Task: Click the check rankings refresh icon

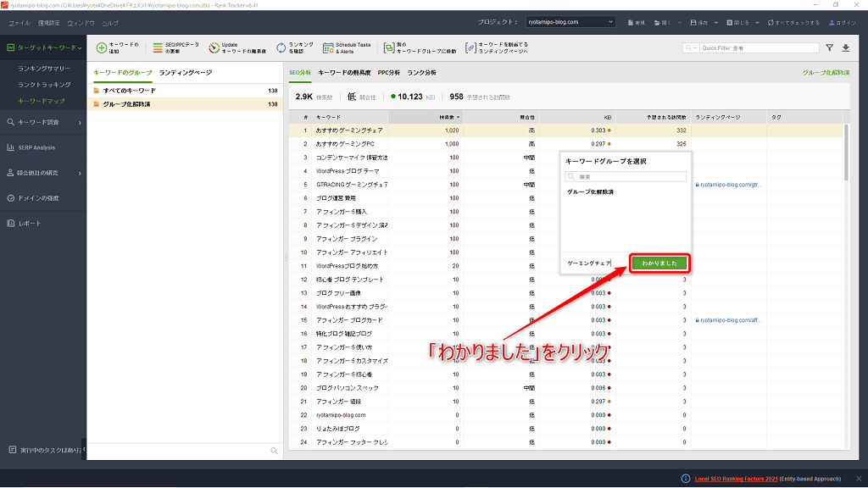Action: (x=281, y=48)
